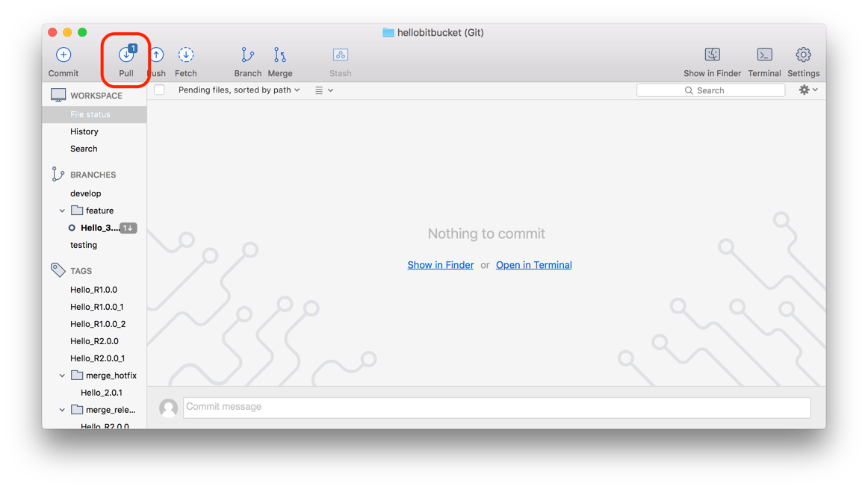
Task: Select File status in sidebar
Action: click(x=94, y=114)
